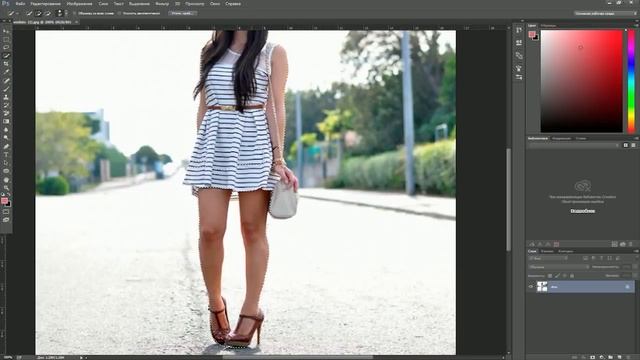Open the library selection dropdown

(574, 145)
